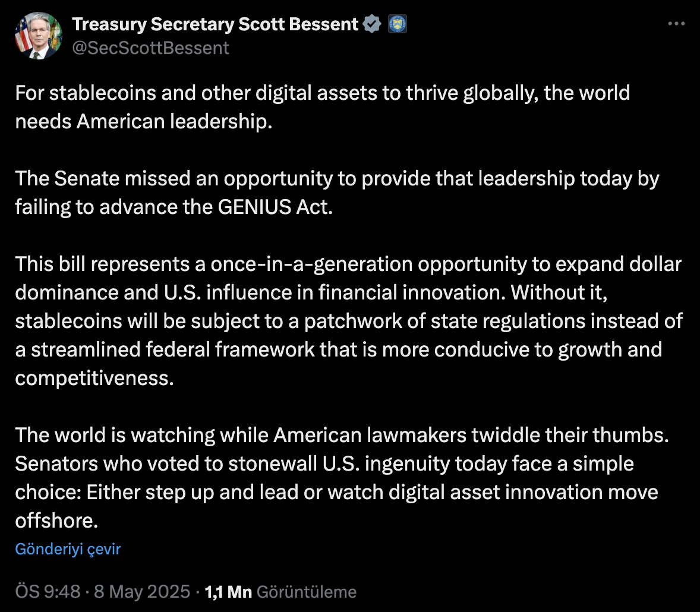
Task: Open Scott Bessent's profile avatar
Action: coord(39,36)
